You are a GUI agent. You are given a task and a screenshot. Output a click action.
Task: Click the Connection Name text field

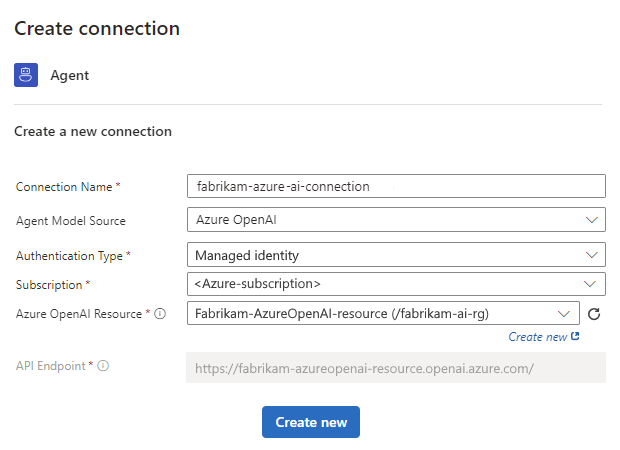[396, 186]
